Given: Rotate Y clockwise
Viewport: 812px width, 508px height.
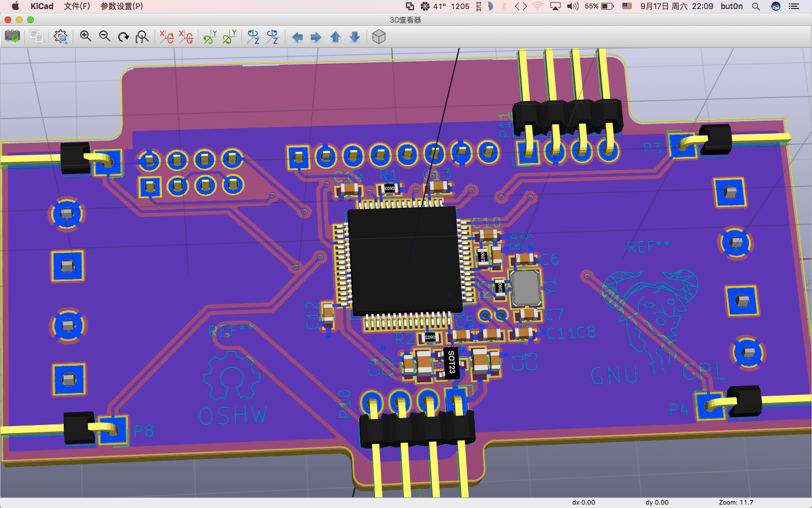Looking at the screenshot, I should (210, 37).
